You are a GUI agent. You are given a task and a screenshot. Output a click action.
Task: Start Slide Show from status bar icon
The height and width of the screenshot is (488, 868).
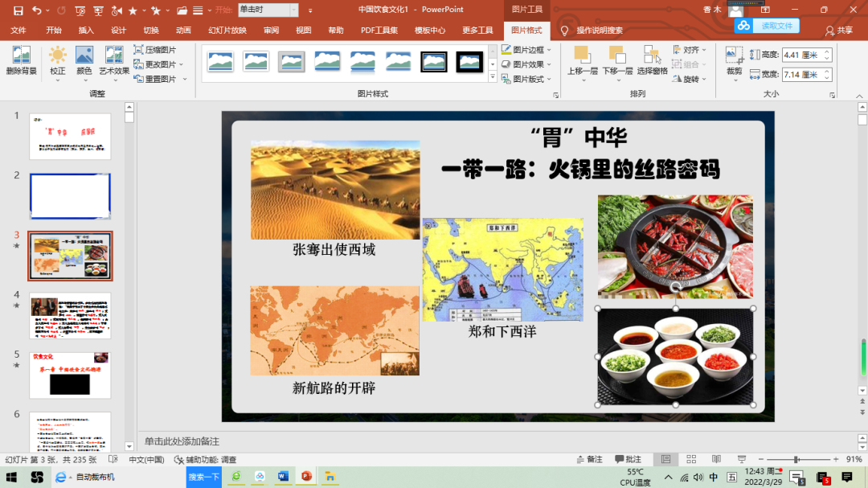(742, 459)
